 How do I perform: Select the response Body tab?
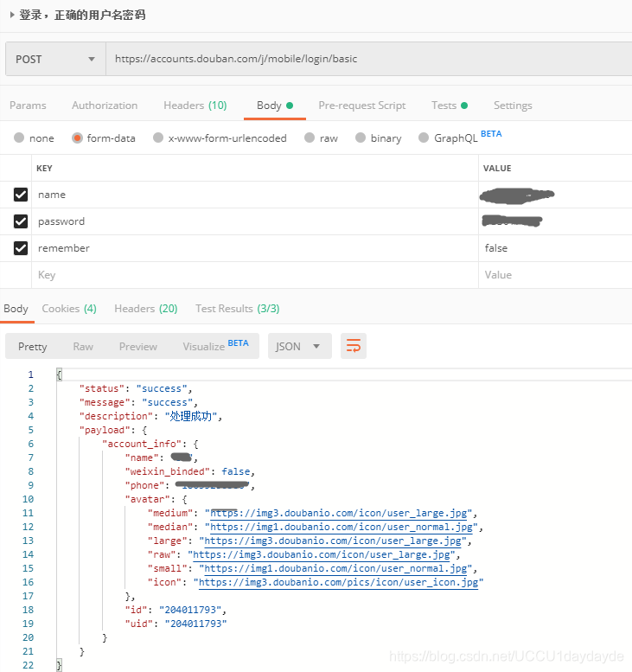(x=16, y=309)
